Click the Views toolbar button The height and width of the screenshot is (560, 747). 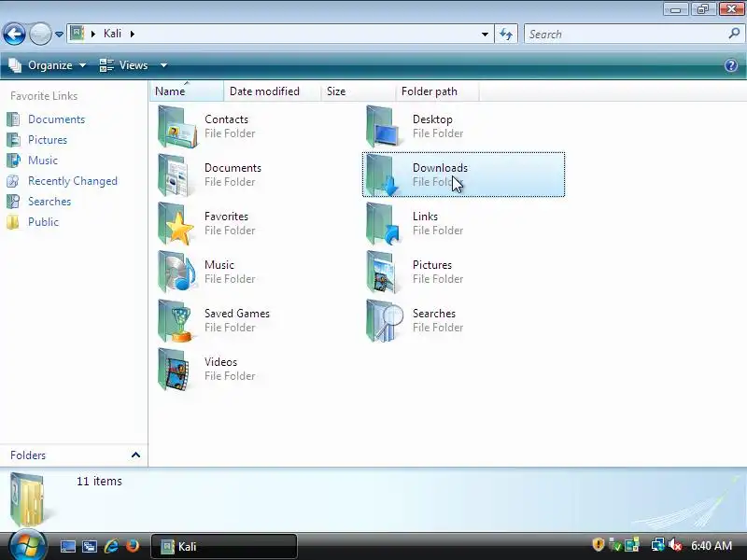click(124, 65)
